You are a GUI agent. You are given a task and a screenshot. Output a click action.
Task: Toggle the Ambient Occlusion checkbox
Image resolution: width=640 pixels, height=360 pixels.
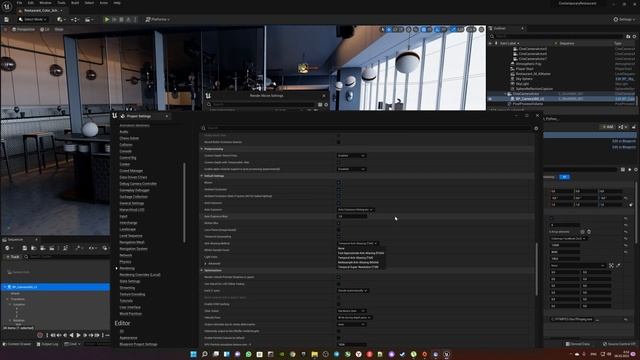[x=338, y=189]
